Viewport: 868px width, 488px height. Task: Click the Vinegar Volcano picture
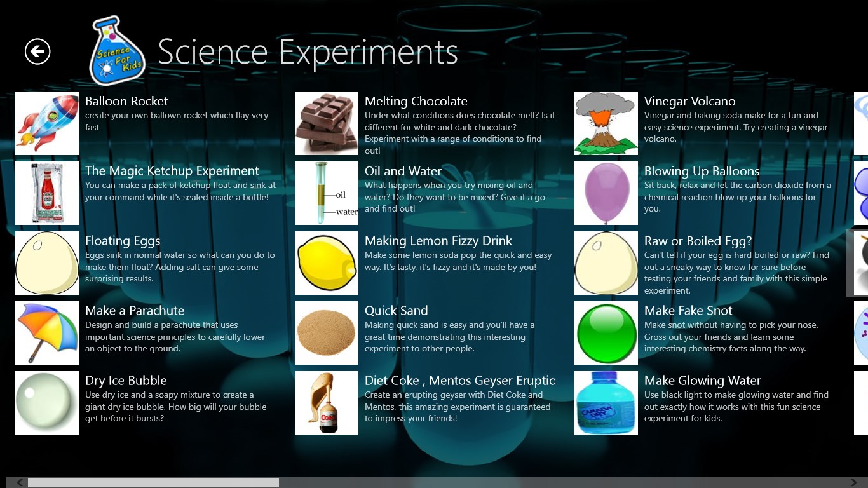[x=606, y=123]
